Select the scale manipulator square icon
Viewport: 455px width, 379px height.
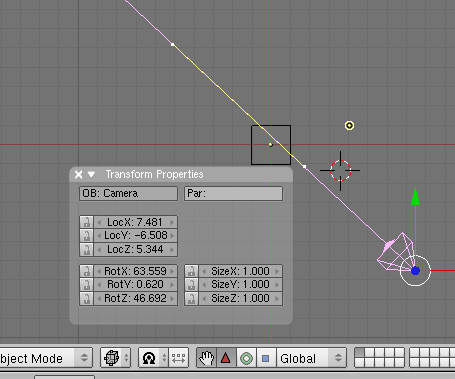266,358
